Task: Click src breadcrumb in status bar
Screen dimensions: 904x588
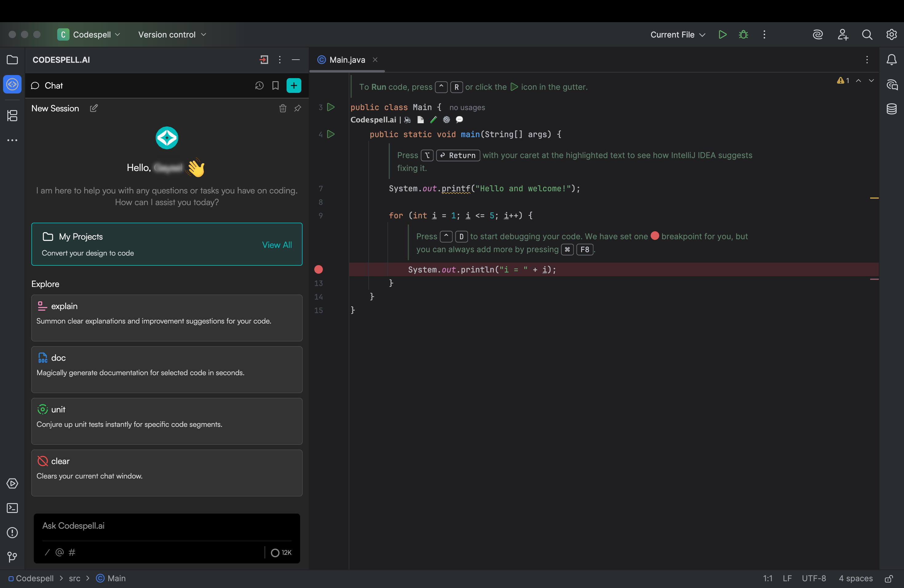Action: (x=74, y=578)
